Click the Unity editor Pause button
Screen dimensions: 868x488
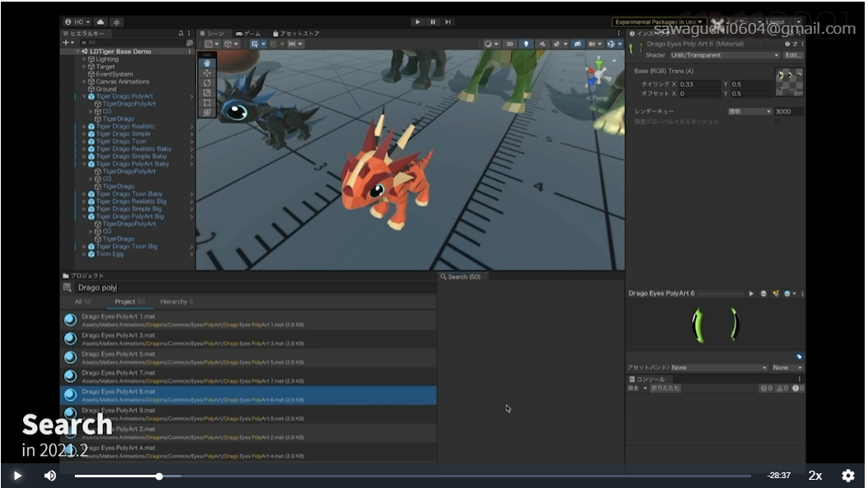point(432,22)
